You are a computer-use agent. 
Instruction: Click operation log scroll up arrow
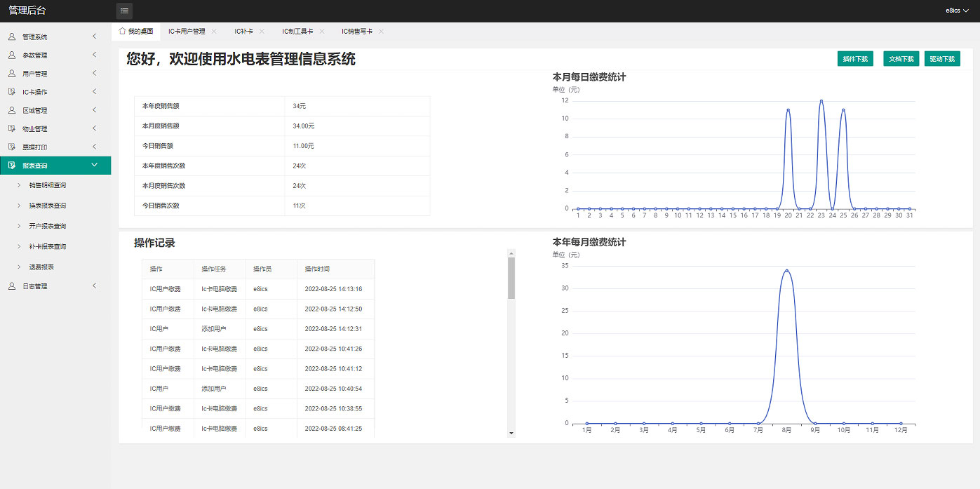pos(511,253)
